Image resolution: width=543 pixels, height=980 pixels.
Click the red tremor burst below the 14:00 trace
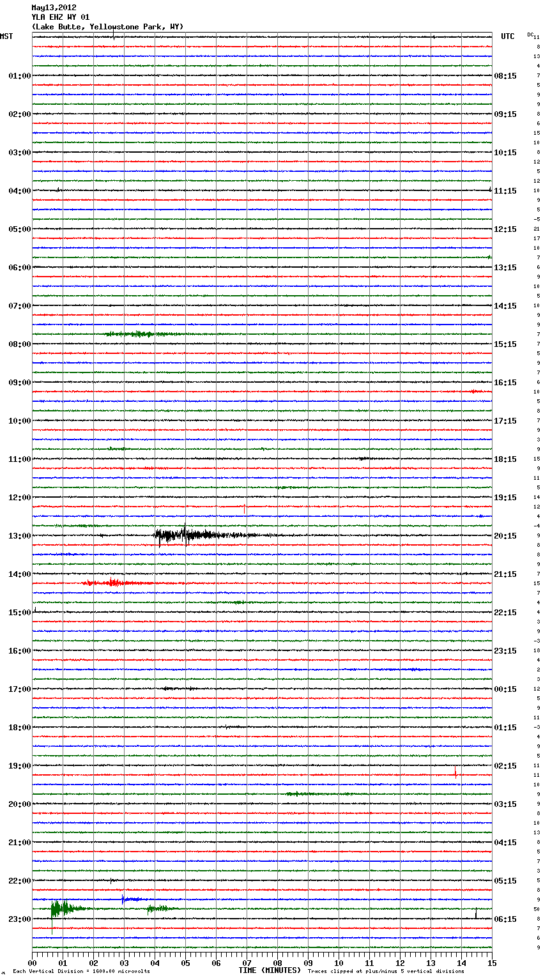click(x=114, y=583)
